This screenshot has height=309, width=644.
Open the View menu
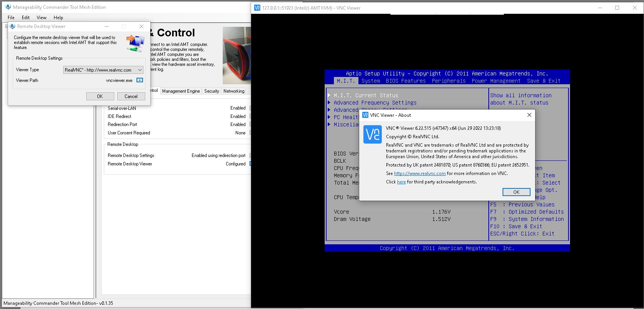pos(41,18)
